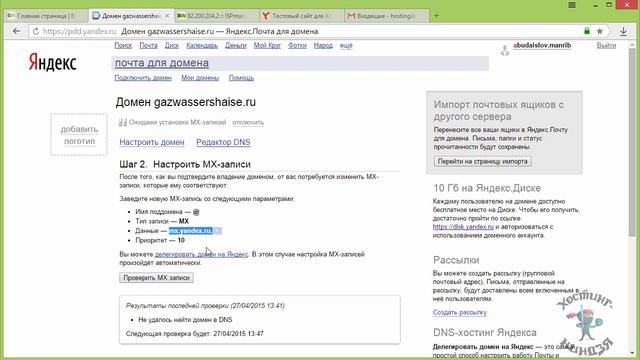The width and height of the screenshot is (640, 360).
Task: Open the Народ link
Action: 323,45
